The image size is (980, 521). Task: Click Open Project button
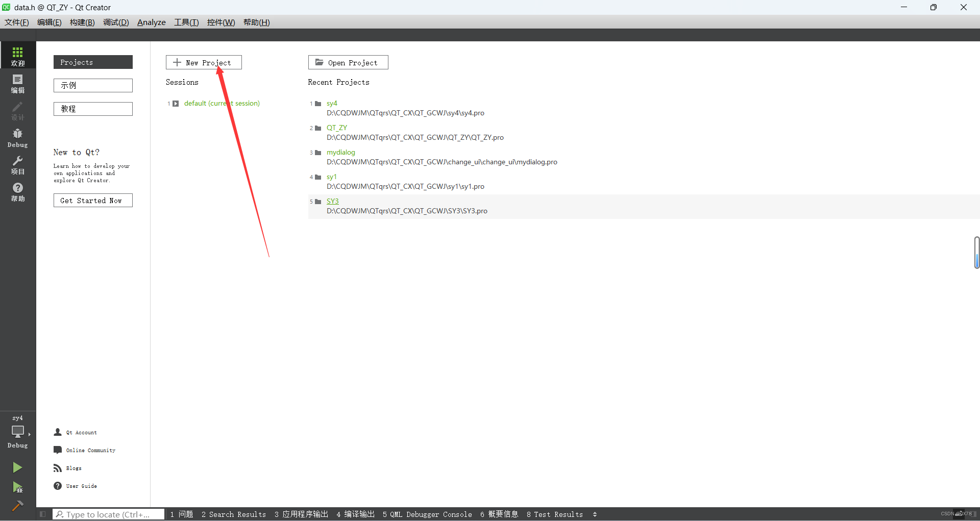(348, 62)
